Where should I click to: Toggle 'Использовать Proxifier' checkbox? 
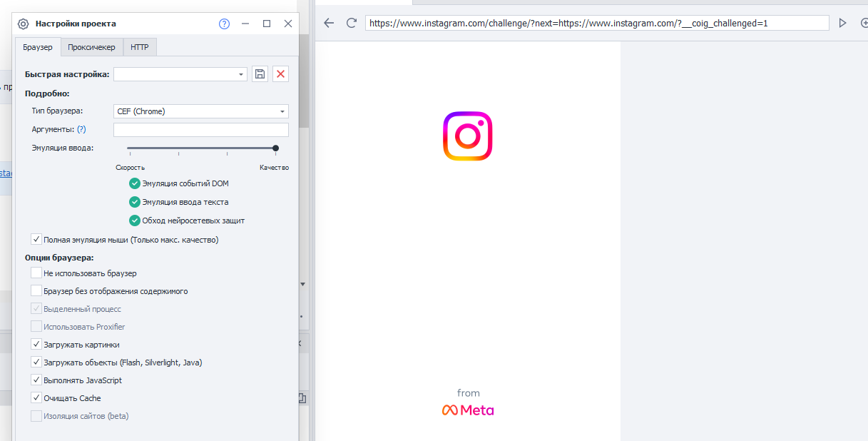tap(36, 327)
